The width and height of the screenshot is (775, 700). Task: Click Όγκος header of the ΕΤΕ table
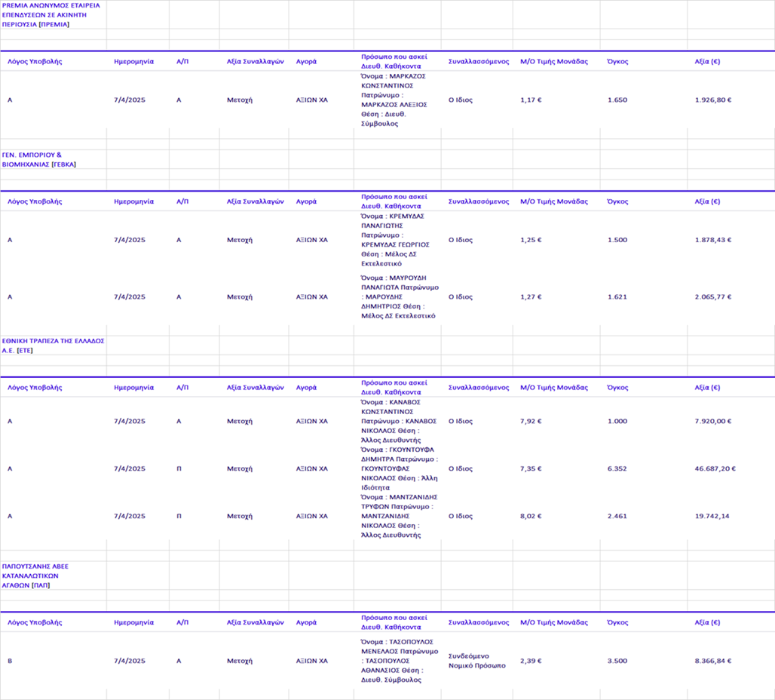(x=617, y=388)
